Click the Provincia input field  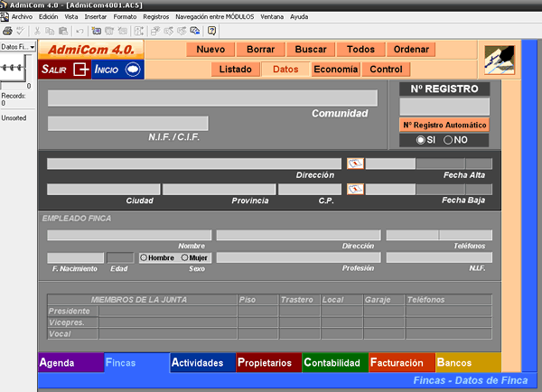pos(220,189)
